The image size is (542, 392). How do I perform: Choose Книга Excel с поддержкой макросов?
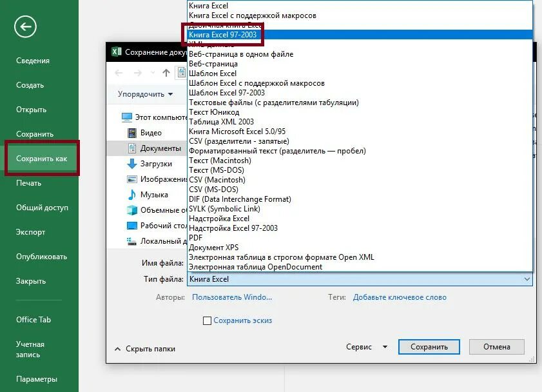(360, 15)
